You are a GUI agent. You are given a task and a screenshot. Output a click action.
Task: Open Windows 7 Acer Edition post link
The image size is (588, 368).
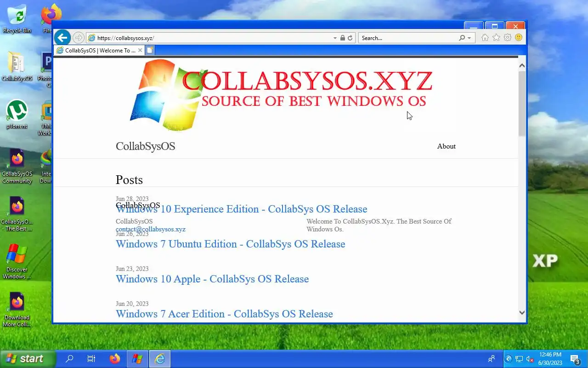[x=224, y=314]
